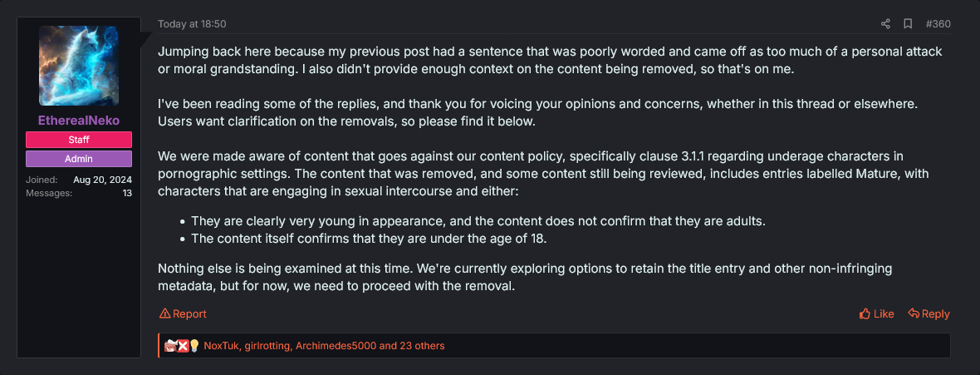Click the share post icon

point(885,24)
